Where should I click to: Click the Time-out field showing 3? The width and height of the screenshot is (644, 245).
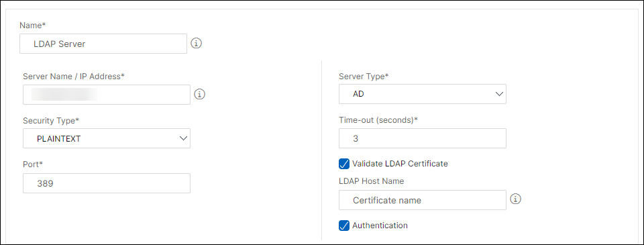coord(422,138)
